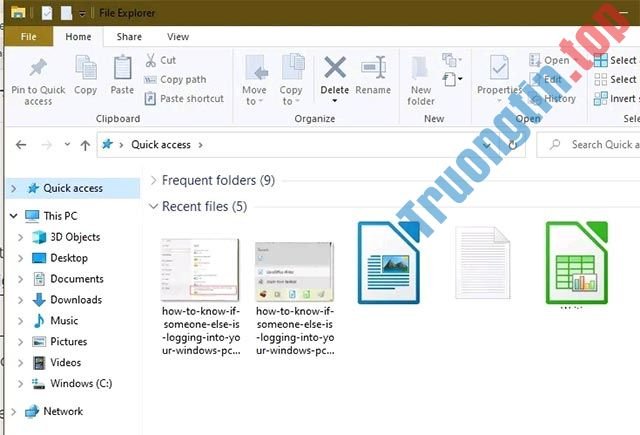
Task: Expand the Frequent folders section
Action: coord(153,180)
